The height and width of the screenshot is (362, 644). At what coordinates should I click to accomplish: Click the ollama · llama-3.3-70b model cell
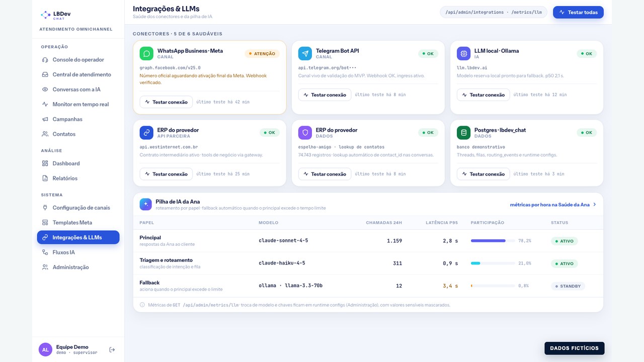tap(290, 286)
